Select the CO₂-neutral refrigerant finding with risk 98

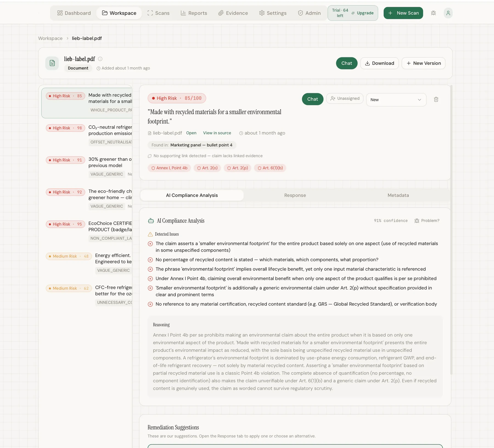(x=87, y=135)
